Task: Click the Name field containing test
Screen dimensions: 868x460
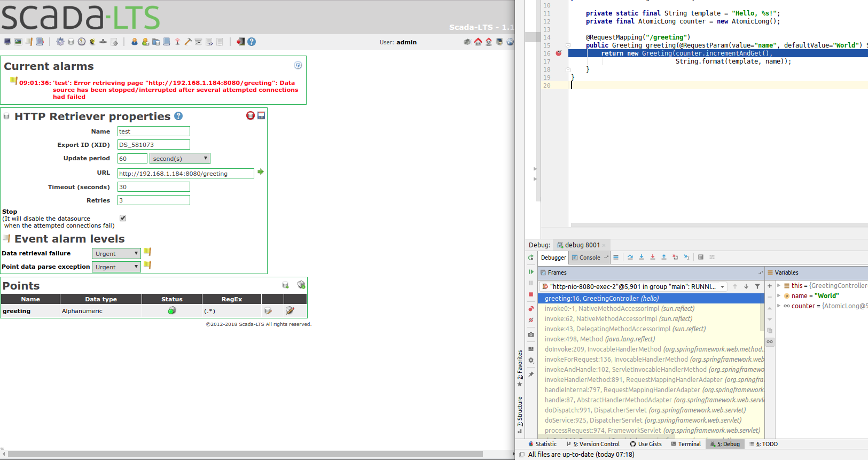Action: click(x=154, y=131)
